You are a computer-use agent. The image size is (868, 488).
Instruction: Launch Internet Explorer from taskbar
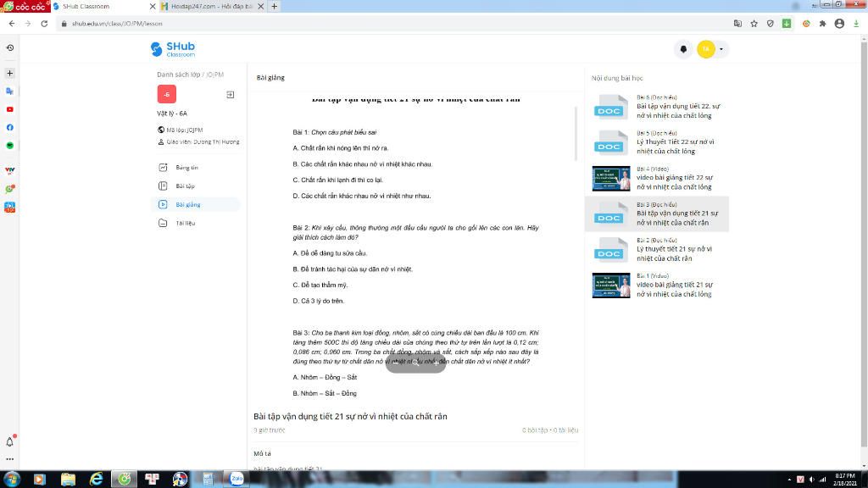97,480
